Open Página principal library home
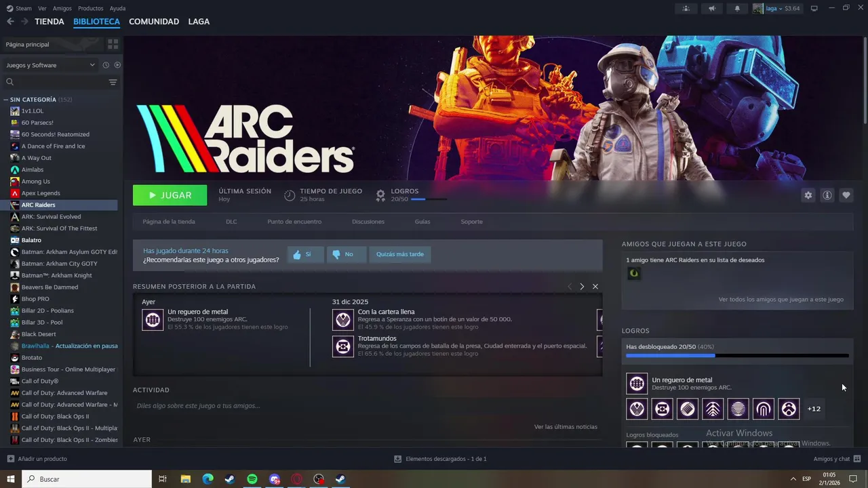The width and height of the screenshot is (868, 488). [x=52, y=44]
